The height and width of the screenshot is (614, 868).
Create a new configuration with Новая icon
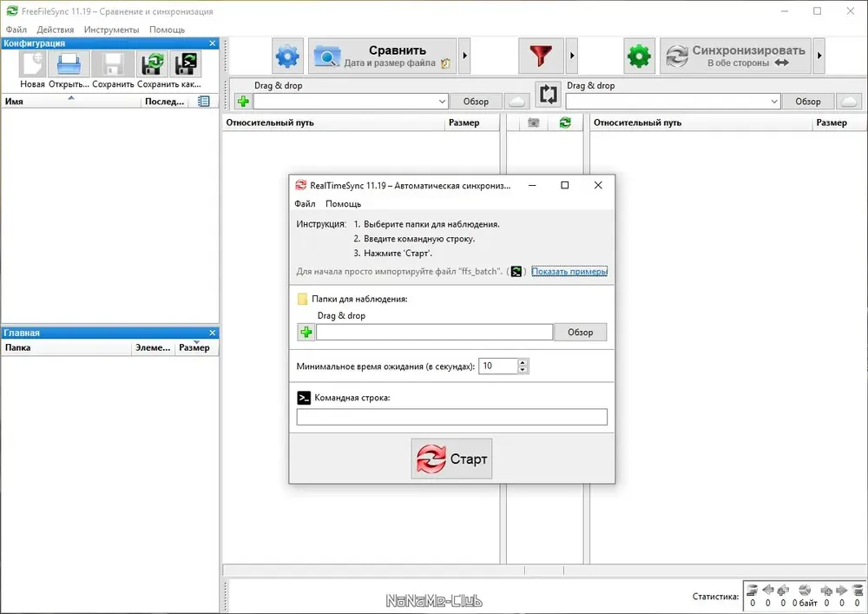point(32,63)
